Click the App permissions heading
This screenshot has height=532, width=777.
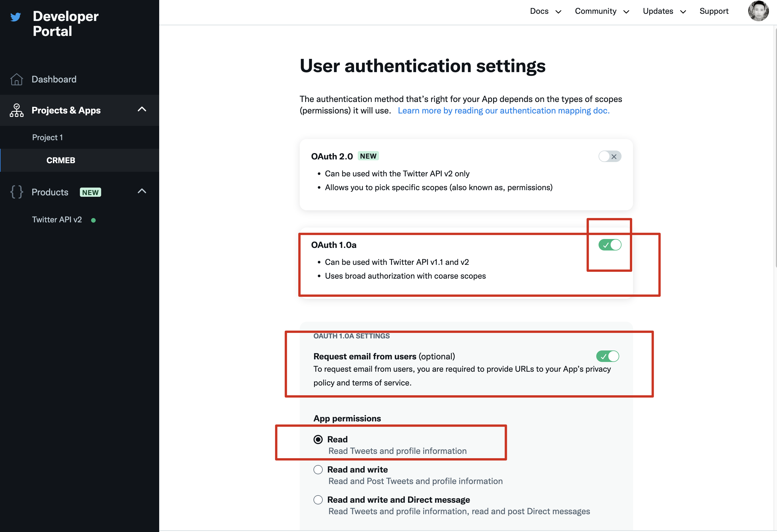point(347,418)
